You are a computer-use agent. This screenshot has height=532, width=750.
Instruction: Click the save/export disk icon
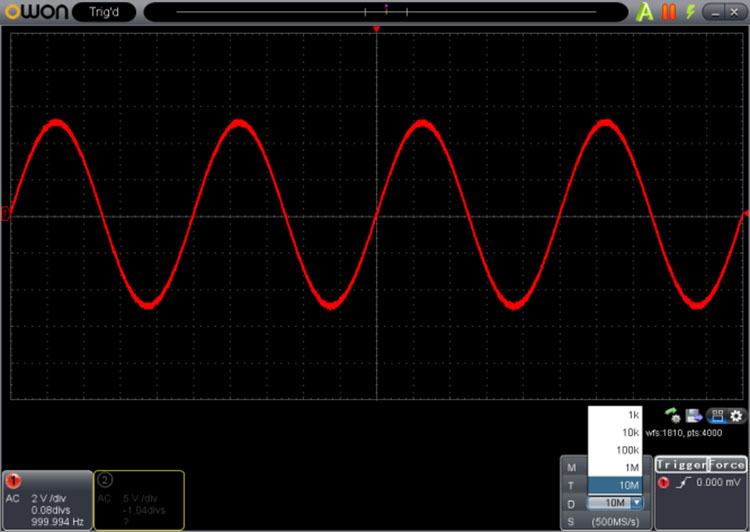(x=694, y=415)
